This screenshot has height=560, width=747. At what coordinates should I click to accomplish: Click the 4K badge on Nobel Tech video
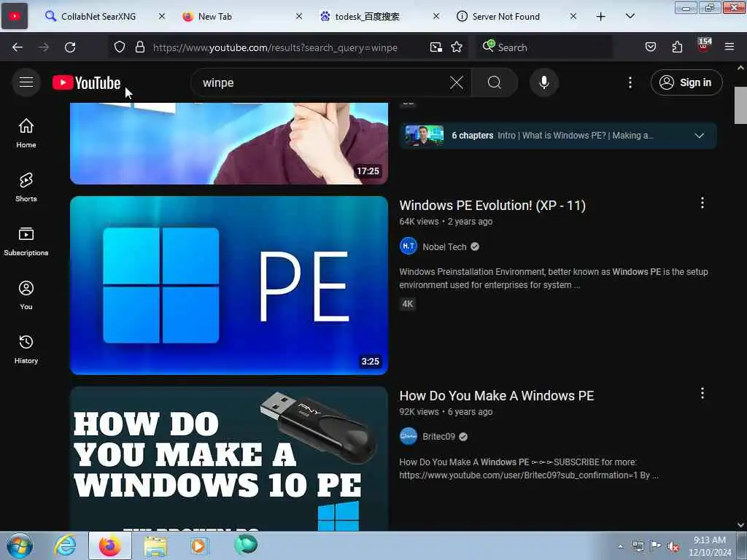point(408,304)
